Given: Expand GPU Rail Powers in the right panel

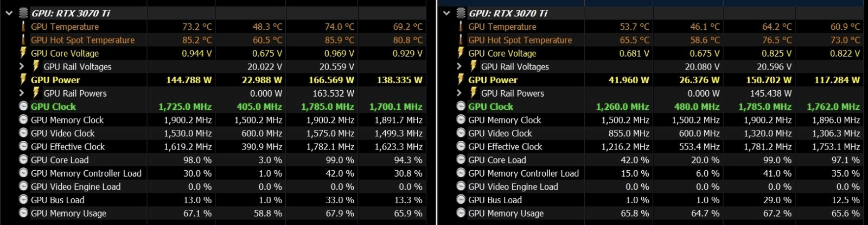Looking at the screenshot, I should (x=459, y=93).
